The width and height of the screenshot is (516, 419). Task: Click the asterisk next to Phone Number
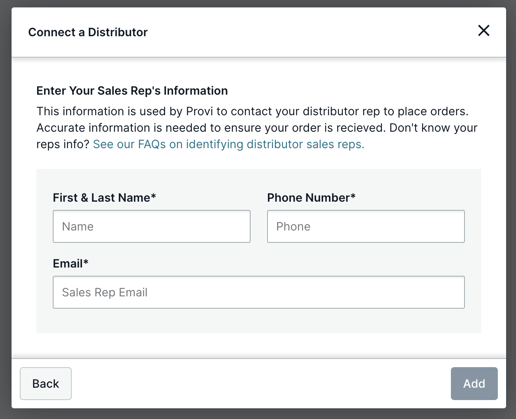[x=353, y=196]
